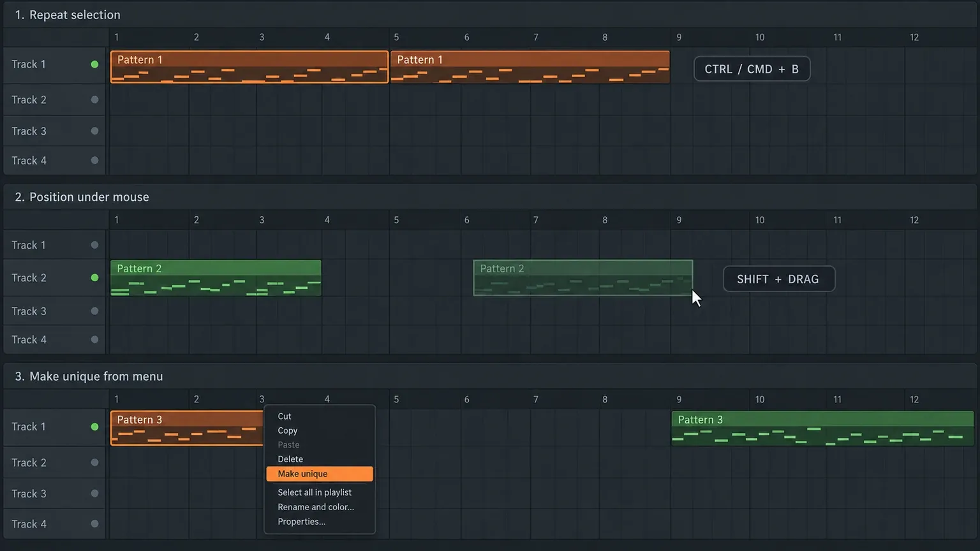
Task: Click bar 12 on the Repeat selection ruler
Action: coord(914,37)
